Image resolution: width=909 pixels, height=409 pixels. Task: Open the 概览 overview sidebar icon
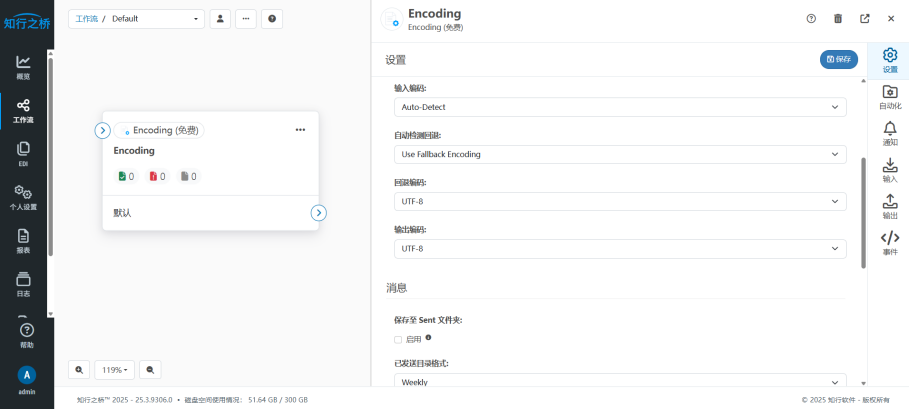click(23, 66)
